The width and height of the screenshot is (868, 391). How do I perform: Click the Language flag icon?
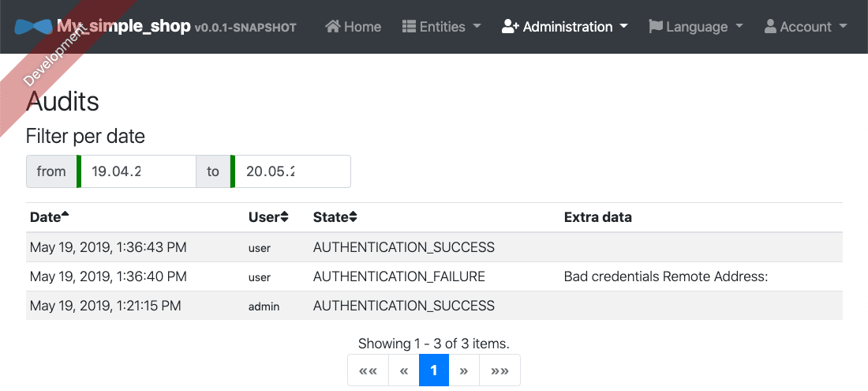pos(656,27)
